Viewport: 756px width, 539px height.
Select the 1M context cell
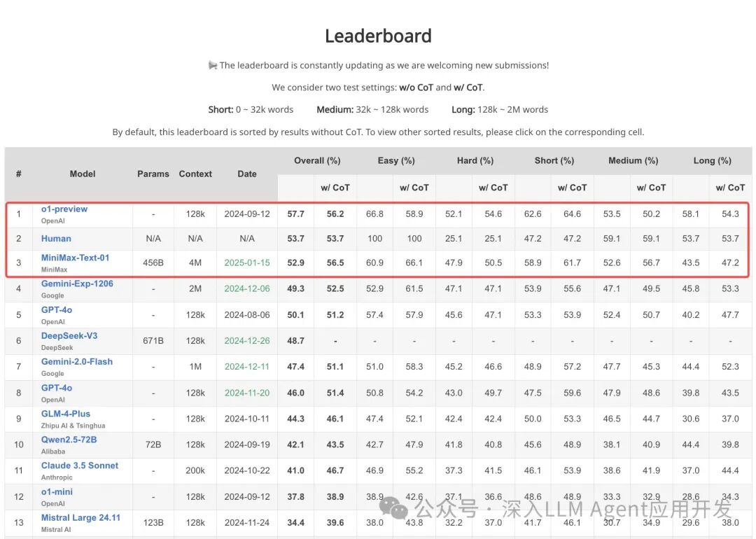[x=195, y=367]
